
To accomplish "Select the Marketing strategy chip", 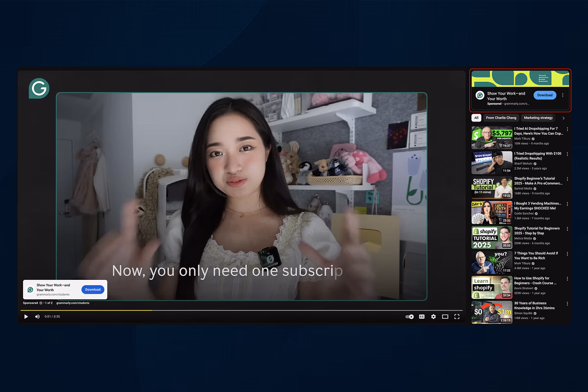I will click(x=538, y=118).
